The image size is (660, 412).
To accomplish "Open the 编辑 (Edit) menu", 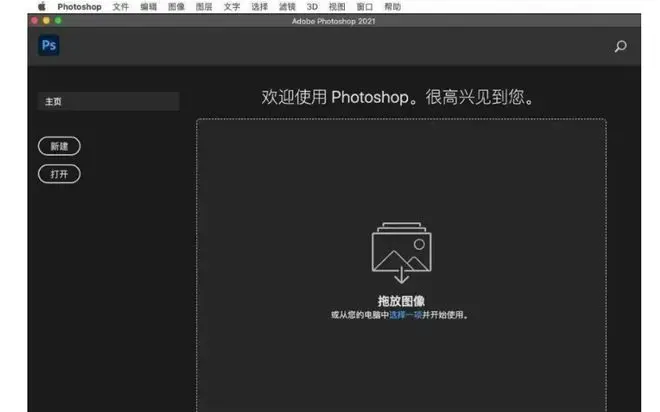I will [148, 7].
